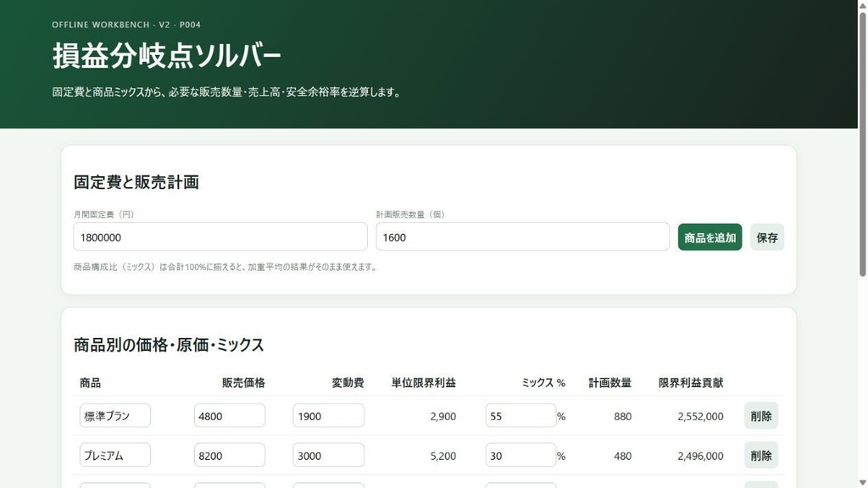Click the 商品 column header

90,383
